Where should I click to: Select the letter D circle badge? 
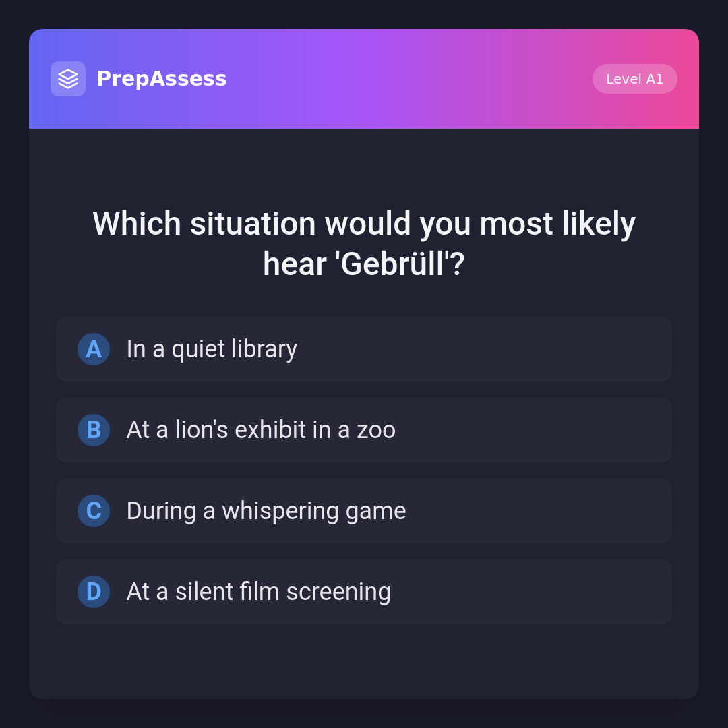point(94,592)
